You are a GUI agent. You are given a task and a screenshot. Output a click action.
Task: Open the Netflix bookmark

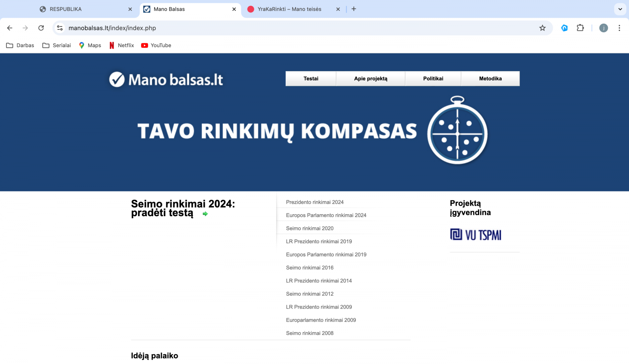tap(121, 45)
